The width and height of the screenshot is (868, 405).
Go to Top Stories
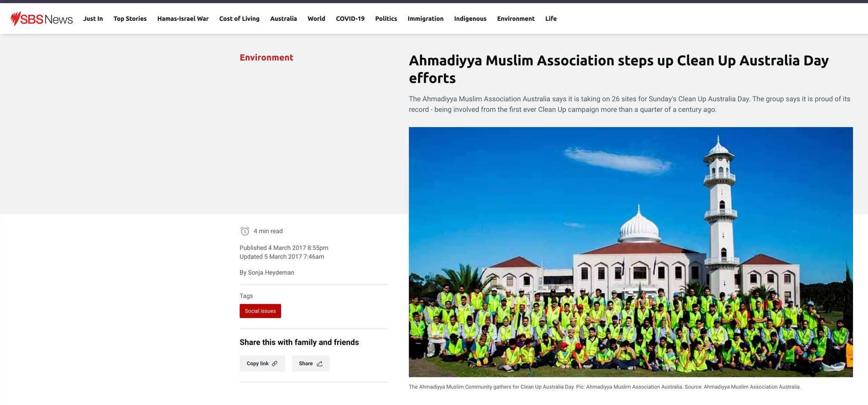tap(130, 19)
